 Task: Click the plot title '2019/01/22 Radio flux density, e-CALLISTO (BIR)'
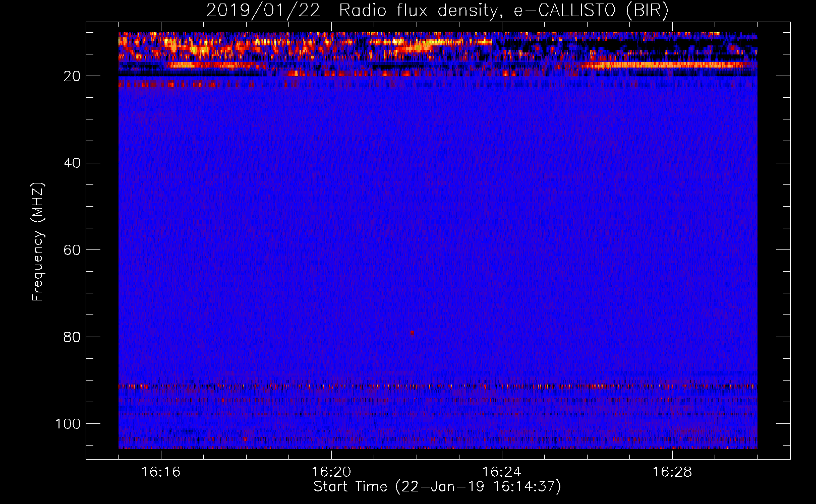[x=437, y=11]
